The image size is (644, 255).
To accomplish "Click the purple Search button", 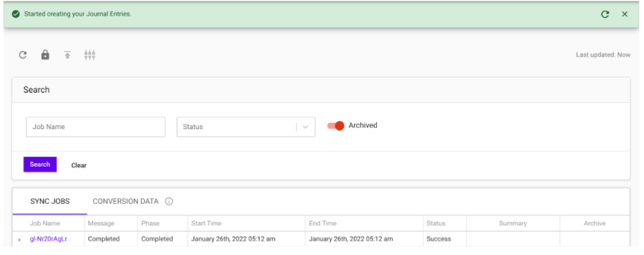I will click(x=40, y=165).
